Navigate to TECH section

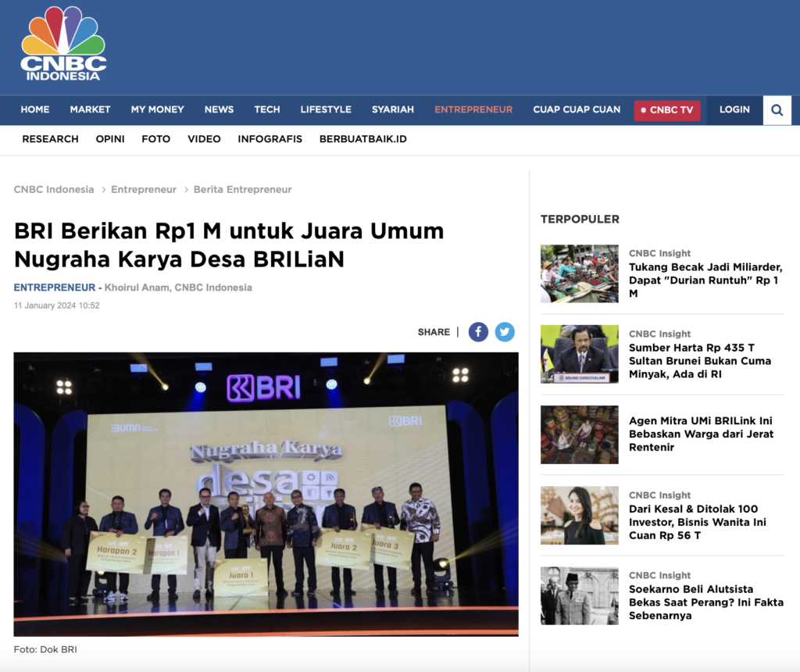(x=267, y=109)
